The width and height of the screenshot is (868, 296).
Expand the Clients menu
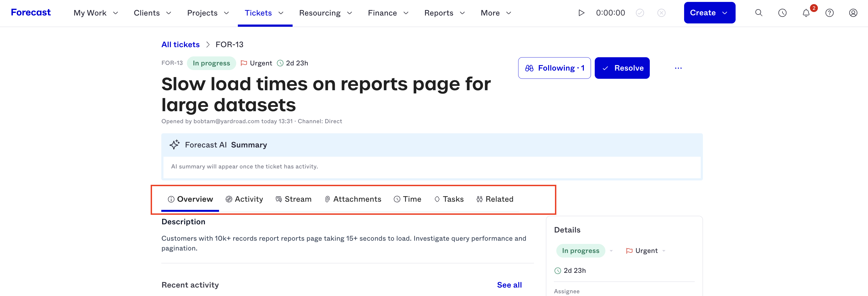pyautogui.click(x=152, y=13)
